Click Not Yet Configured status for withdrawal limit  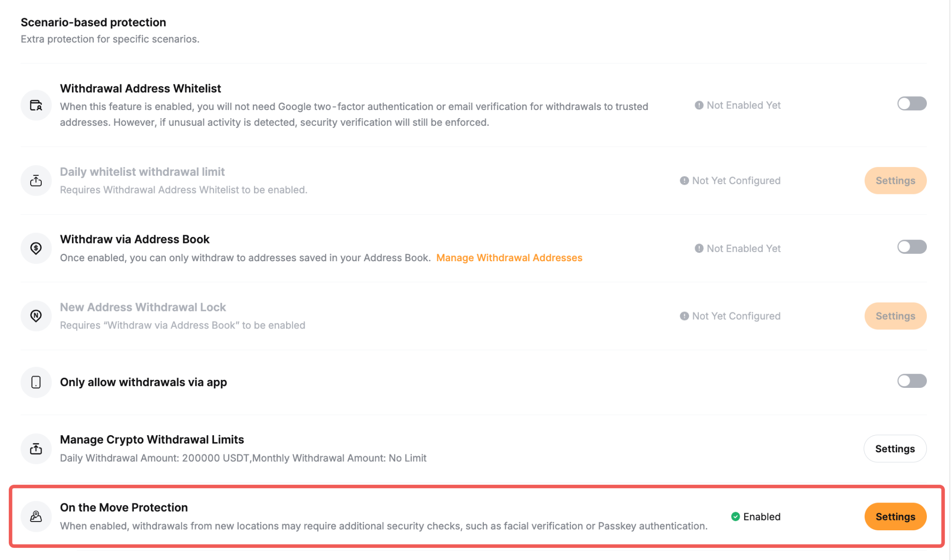730,180
